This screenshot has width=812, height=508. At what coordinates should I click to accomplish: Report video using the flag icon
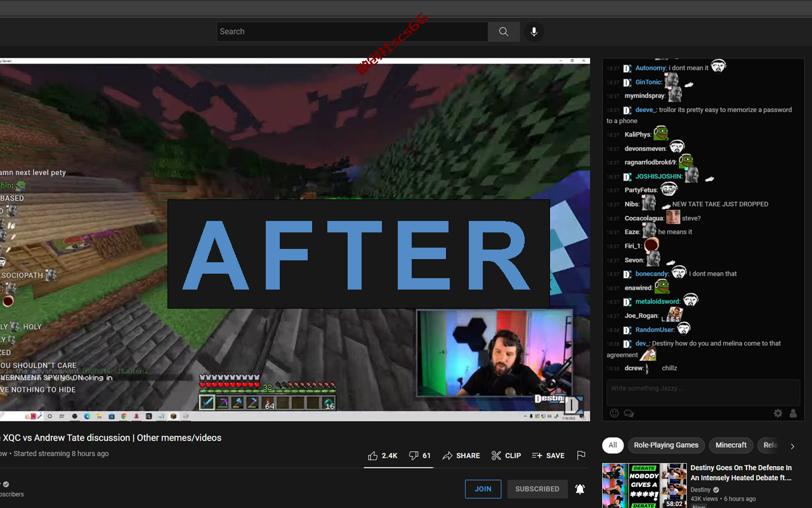point(580,455)
